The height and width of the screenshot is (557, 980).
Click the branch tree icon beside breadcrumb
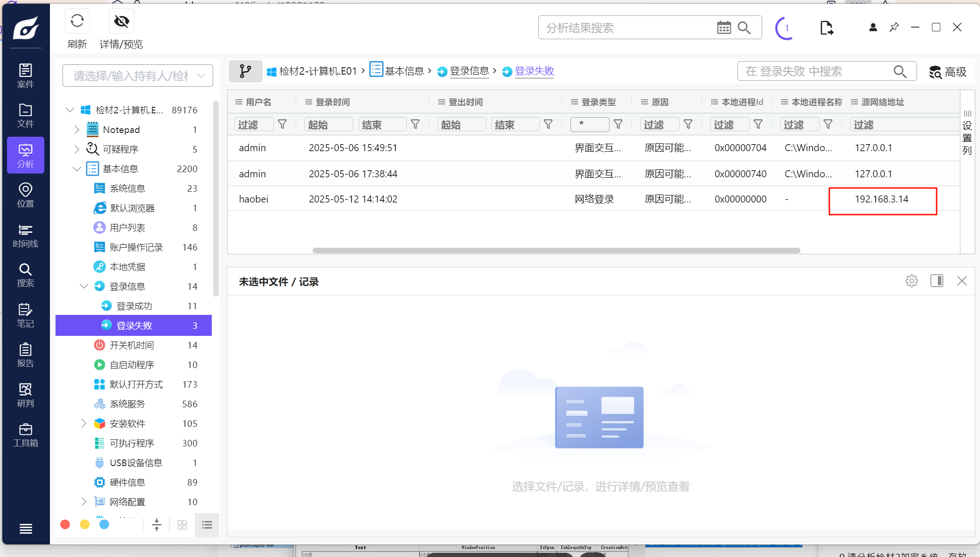click(x=245, y=71)
